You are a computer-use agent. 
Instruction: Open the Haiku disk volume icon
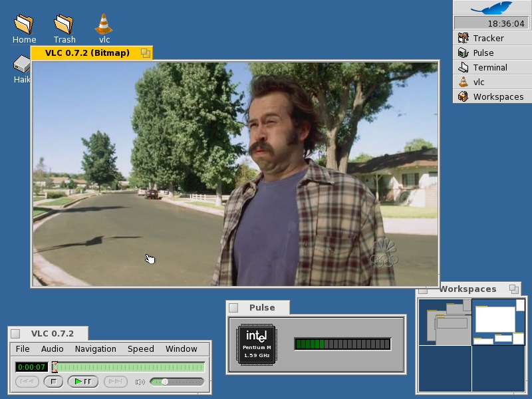coord(22,65)
